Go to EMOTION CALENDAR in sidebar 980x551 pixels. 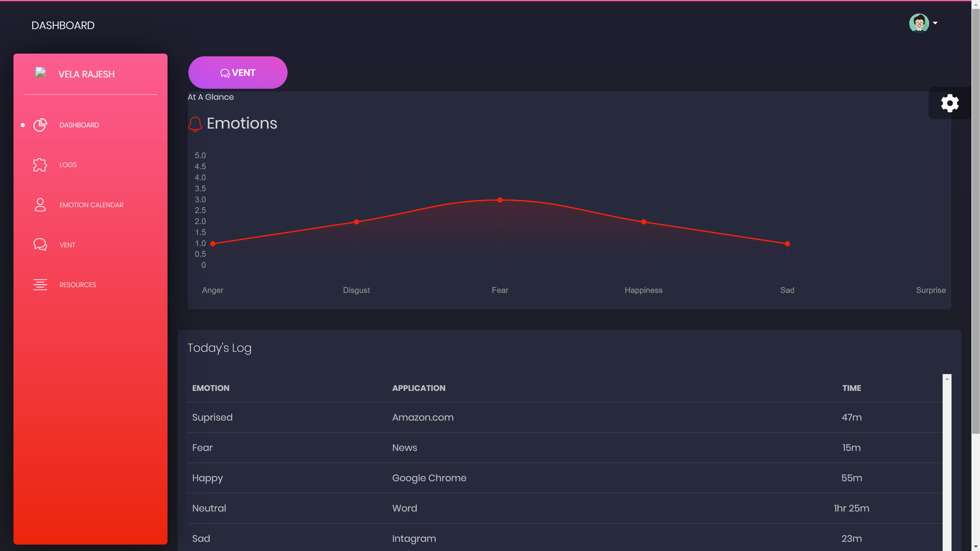click(91, 205)
